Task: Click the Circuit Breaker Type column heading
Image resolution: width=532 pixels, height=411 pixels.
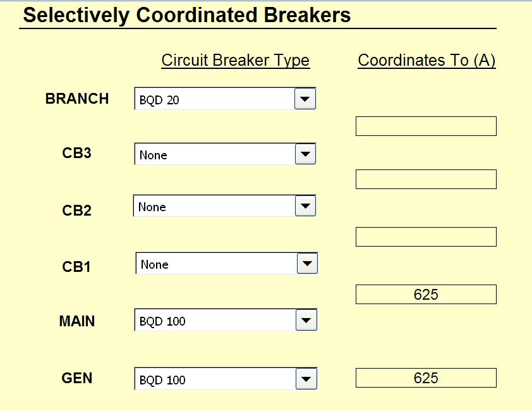Action: pyautogui.click(x=236, y=60)
